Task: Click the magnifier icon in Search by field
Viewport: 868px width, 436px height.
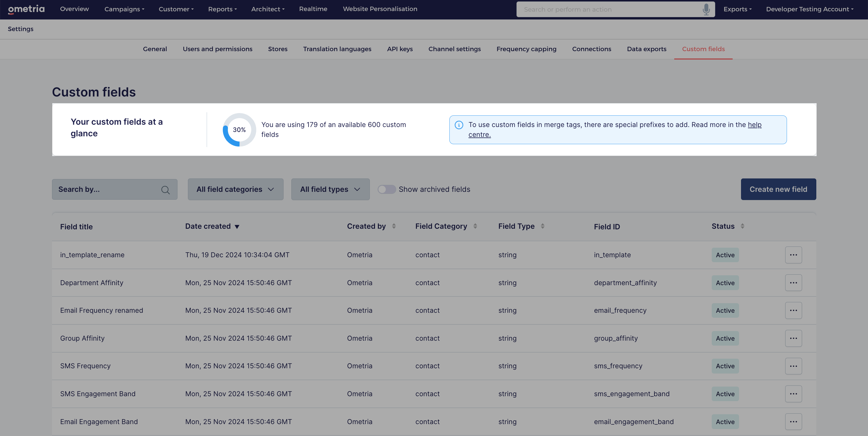Action: click(x=166, y=190)
